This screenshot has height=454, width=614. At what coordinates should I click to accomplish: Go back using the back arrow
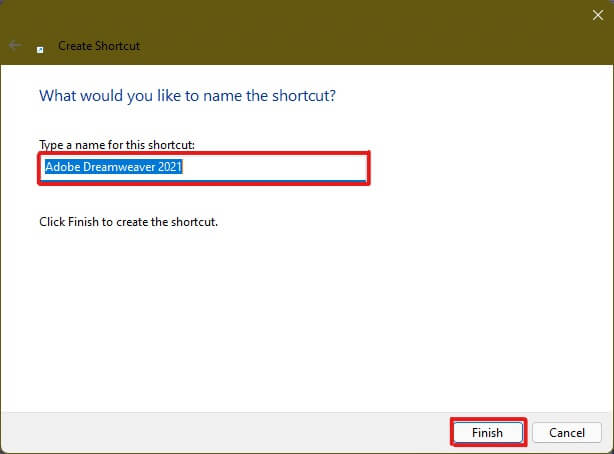(15, 46)
